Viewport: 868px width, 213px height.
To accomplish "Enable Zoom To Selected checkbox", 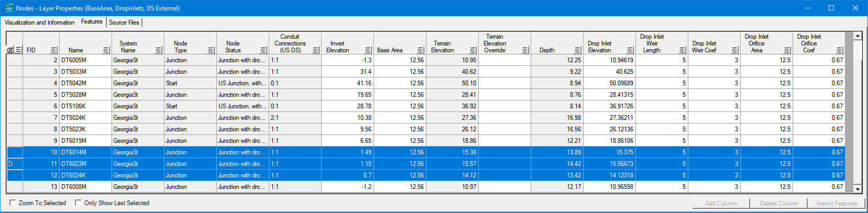I will pos(13,203).
